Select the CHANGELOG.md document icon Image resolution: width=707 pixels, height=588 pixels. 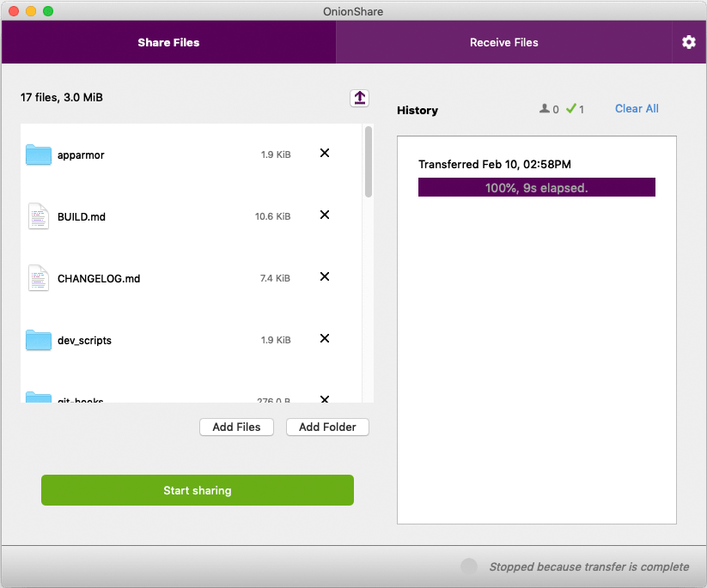39,278
